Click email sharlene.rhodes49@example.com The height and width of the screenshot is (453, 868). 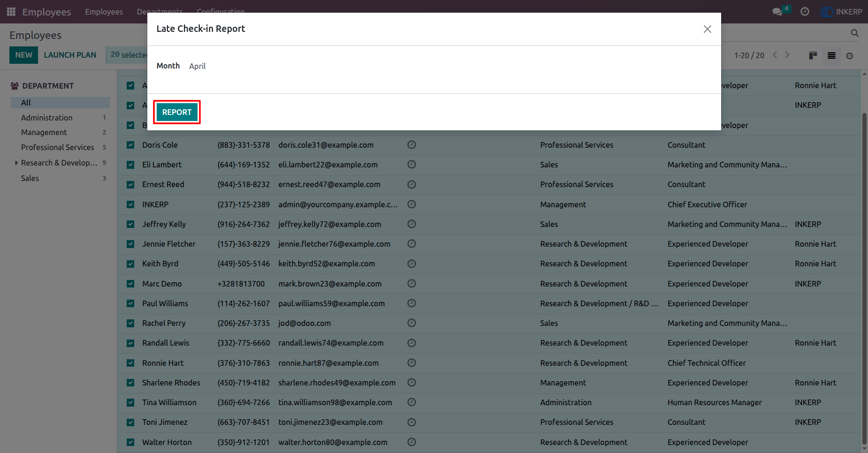[x=337, y=383]
